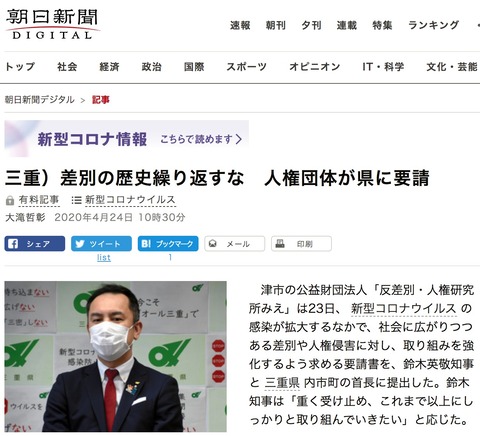Send article via メール button

[x=235, y=244]
